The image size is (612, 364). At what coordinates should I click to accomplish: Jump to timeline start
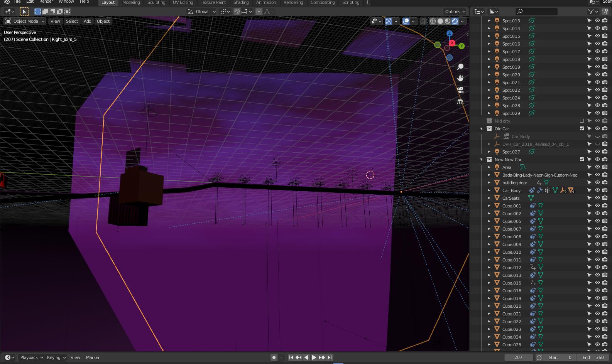coord(291,357)
